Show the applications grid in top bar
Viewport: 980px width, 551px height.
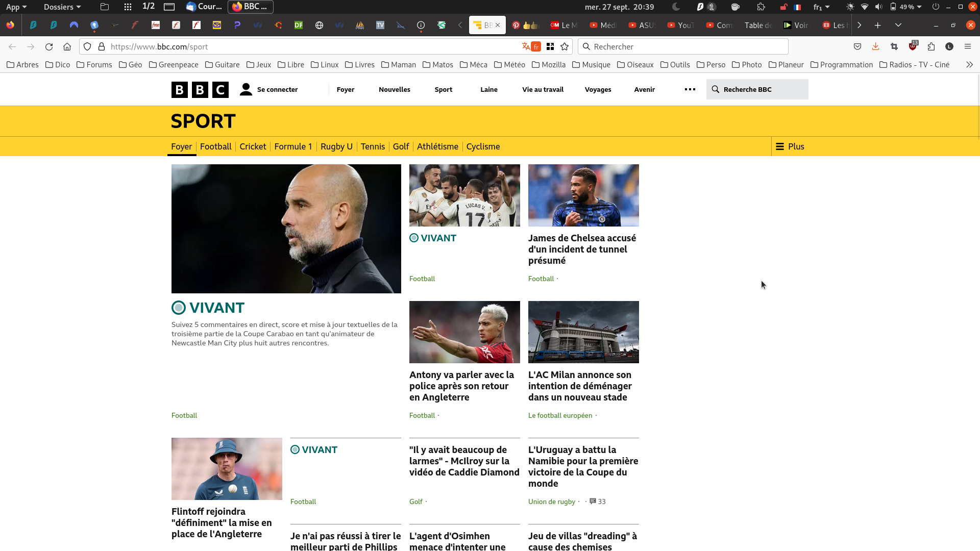pos(128,7)
